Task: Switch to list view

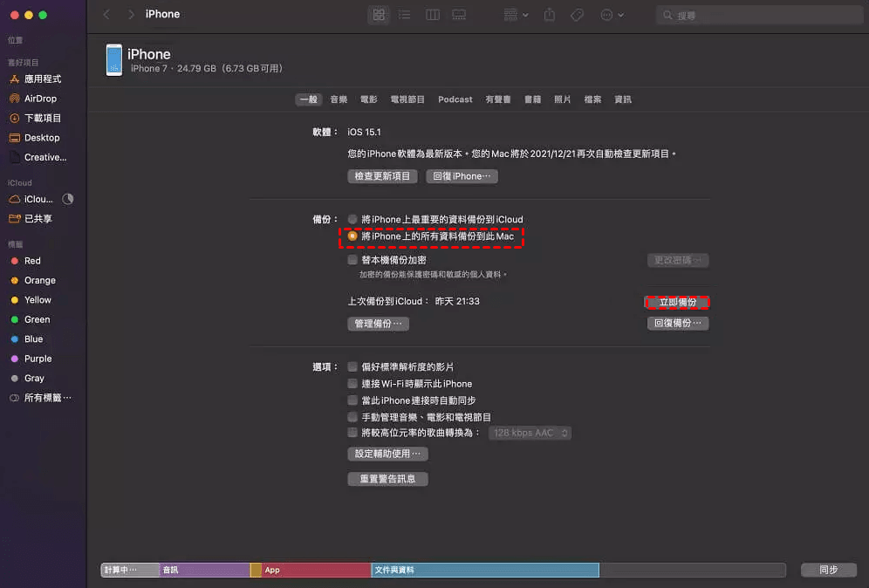Action: coord(405,15)
